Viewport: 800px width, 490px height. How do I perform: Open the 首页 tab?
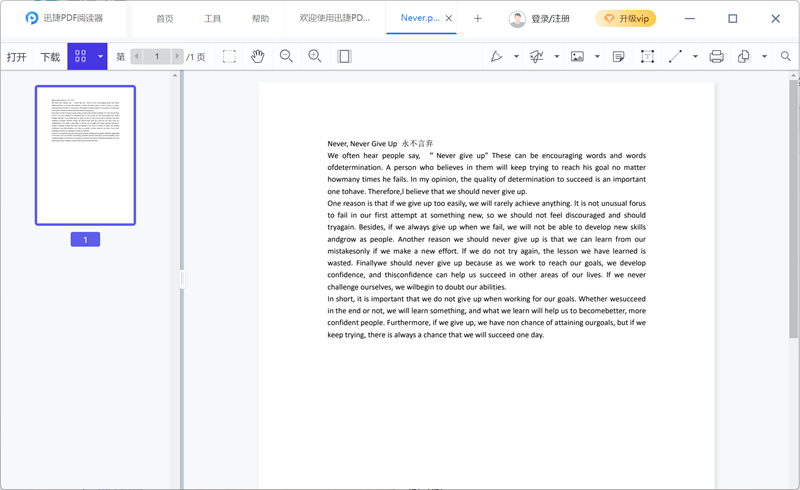click(x=165, y=19)
